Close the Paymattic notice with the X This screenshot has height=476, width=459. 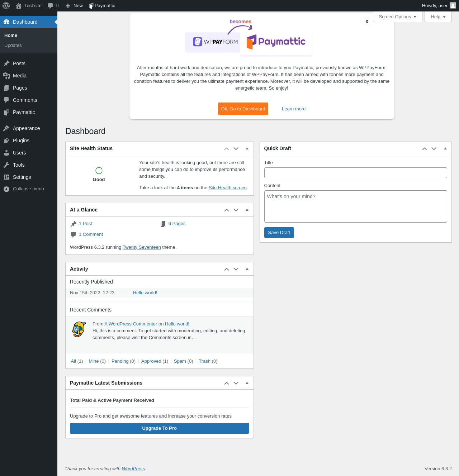pos(367,22)
